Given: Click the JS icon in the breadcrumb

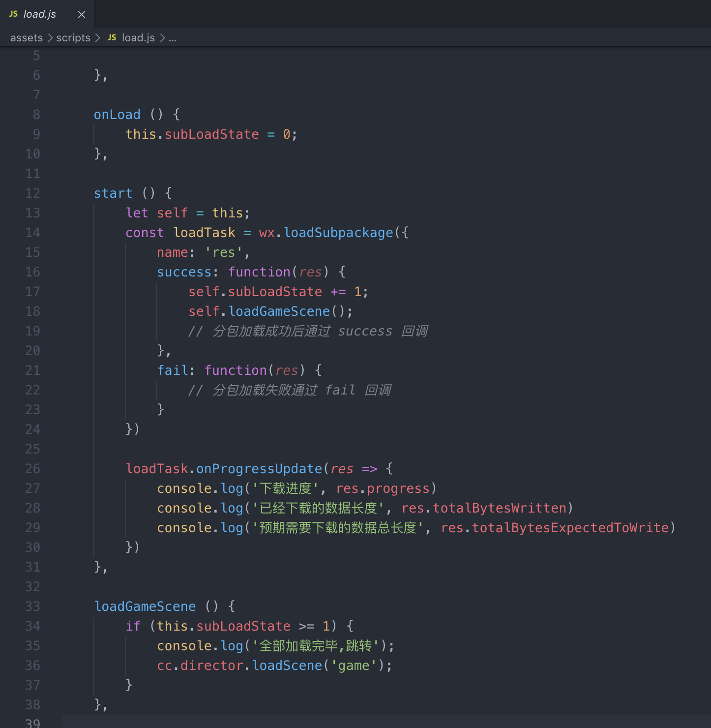Looking at the screenshot, I should [x=112, y=38].
